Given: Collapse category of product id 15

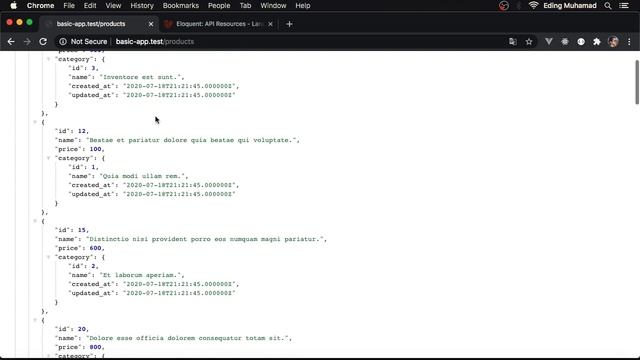Looking at the screenshot, I should pyautogui.click(x=49, y=257).
